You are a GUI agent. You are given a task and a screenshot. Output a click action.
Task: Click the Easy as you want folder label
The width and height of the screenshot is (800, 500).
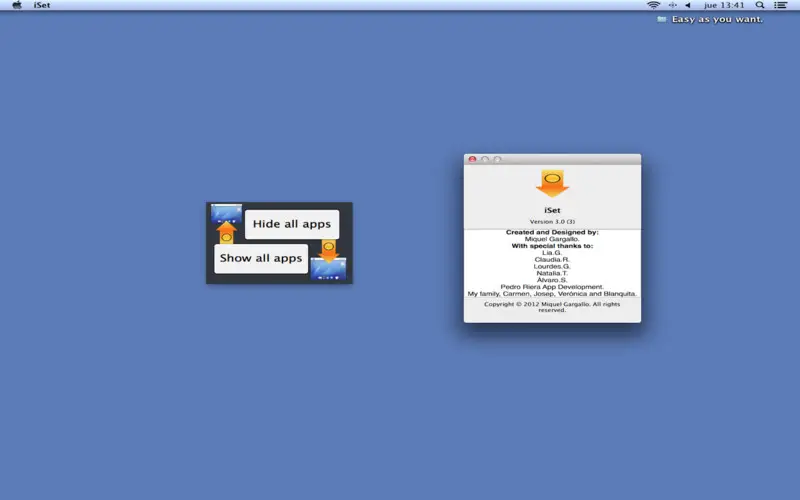(x=717, y=19)
